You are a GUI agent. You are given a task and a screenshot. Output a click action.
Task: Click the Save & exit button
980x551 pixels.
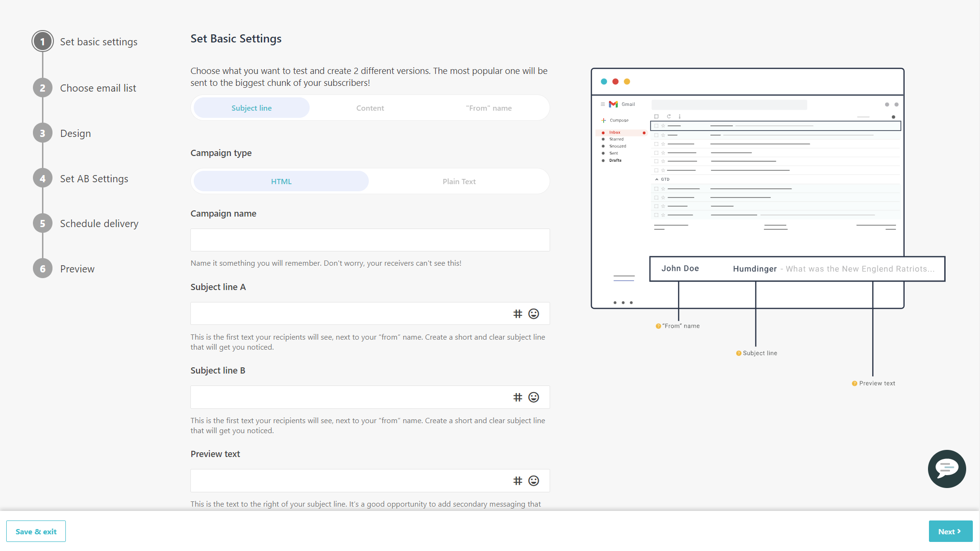pos(36,531)
